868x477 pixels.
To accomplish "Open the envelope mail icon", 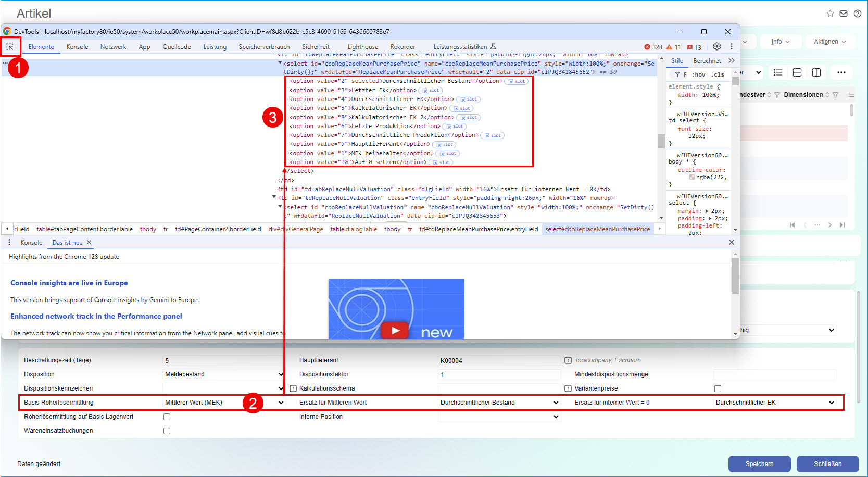I will (844, 14).
